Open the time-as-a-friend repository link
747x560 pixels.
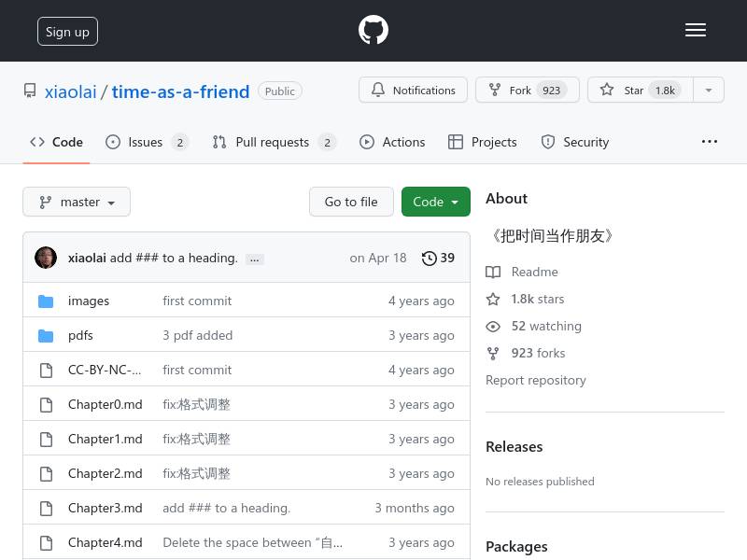pos(180,91)
